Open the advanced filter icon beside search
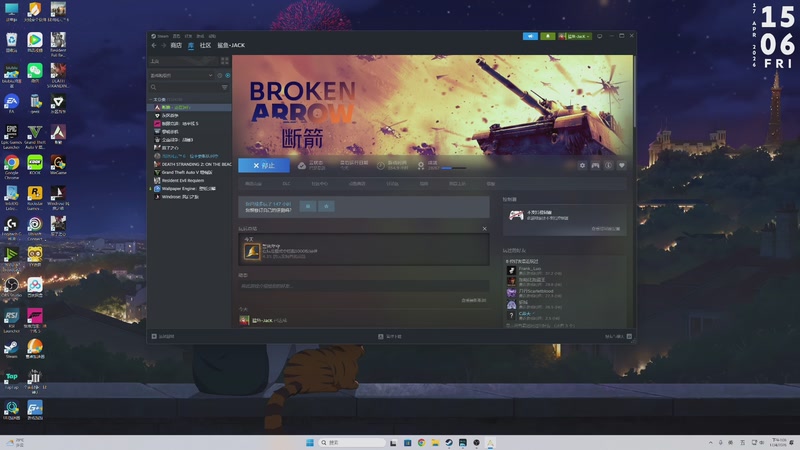This screenshot has height=450, width=800. pos(224,87)
